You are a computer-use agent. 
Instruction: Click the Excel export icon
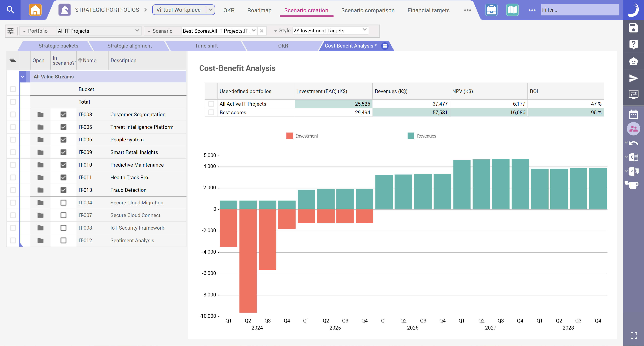point(634,157)
